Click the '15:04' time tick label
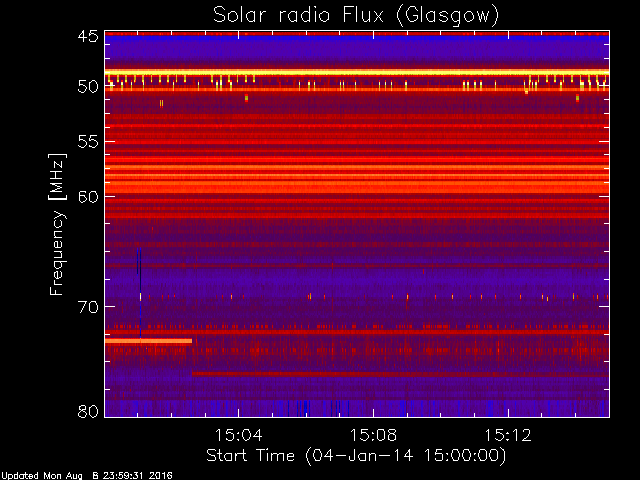The height and width of the screenshot is (480, 640). pyautogui.click(x=238, y=435)
